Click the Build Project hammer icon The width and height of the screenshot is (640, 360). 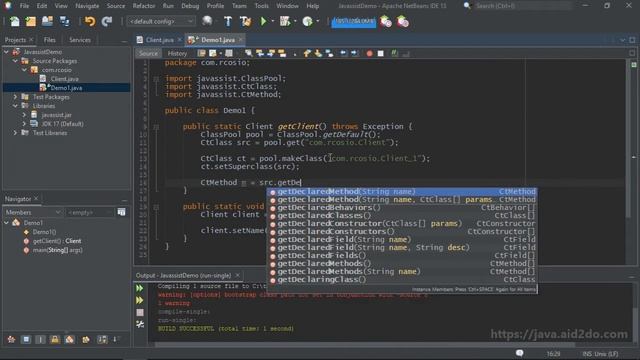[228, 21]
